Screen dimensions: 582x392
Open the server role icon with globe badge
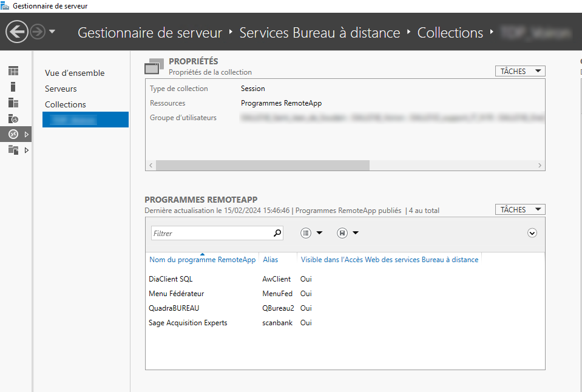[x=13, y=119]
